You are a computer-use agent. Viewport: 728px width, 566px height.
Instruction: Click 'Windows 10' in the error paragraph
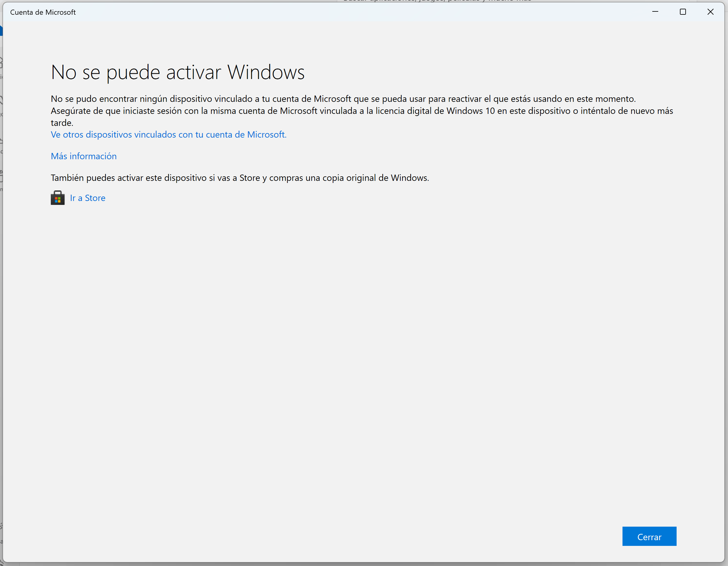coord(470,111)
